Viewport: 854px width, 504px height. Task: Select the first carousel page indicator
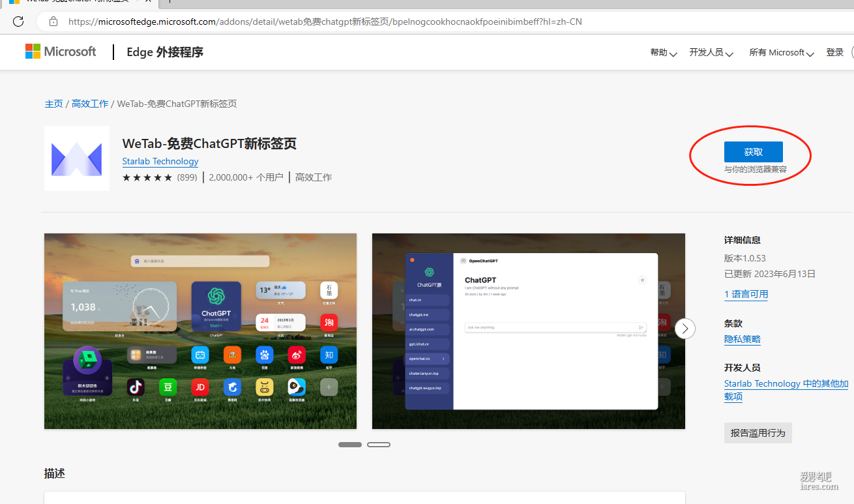(350, 445)
